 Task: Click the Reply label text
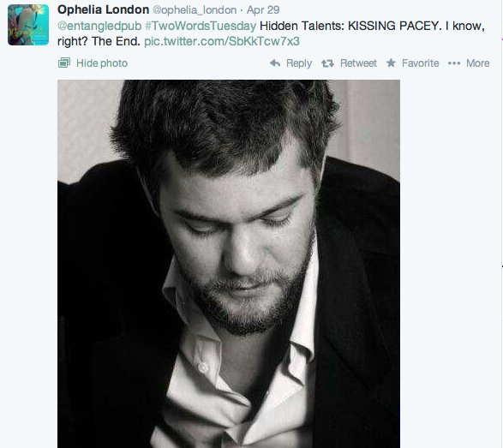click(x=299, y=63)
